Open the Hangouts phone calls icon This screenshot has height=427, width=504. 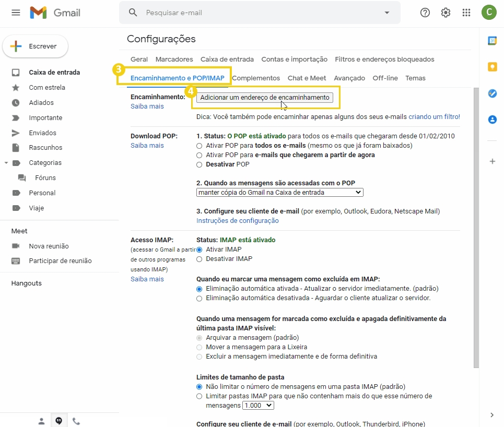tap(76, 420)
